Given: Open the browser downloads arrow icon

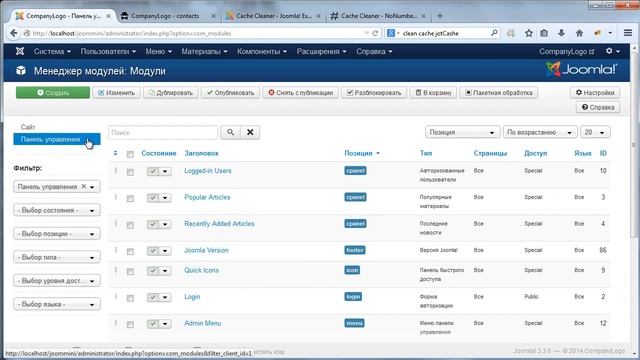Looking at the screenshot, I should 562,33.
